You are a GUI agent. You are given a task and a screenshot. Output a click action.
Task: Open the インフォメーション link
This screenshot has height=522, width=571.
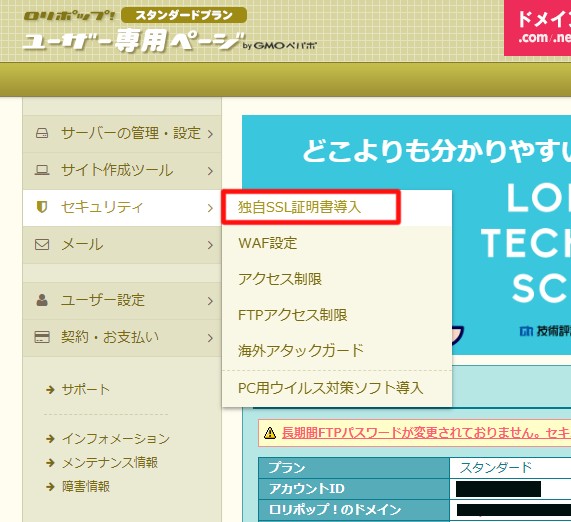pyautogui.click(x=116, y=439)
